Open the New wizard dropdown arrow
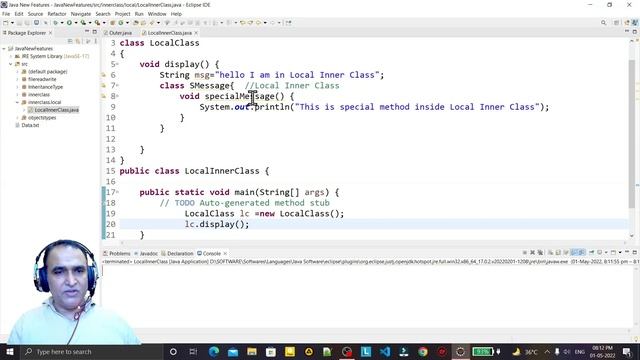This screenshot has height=360, width=640. tap(12, 23)
